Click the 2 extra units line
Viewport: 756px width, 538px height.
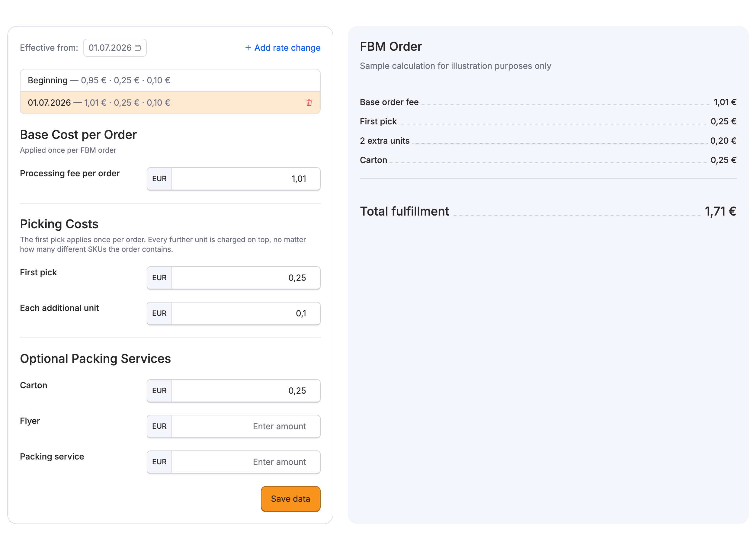pyautogui.click(x=548, y=141)
